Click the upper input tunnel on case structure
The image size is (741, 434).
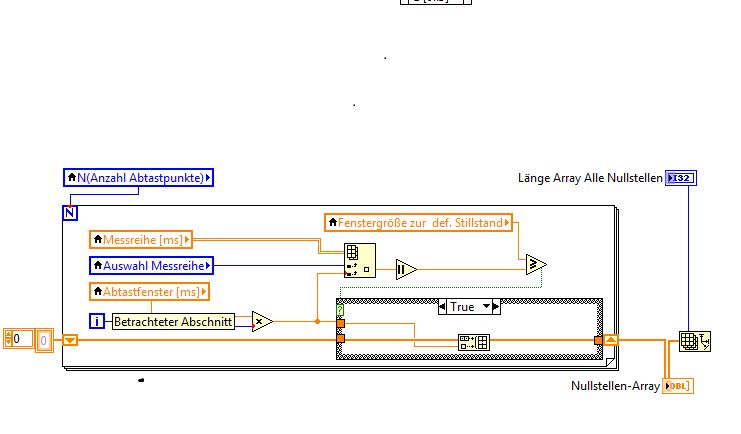click(340, 324)
